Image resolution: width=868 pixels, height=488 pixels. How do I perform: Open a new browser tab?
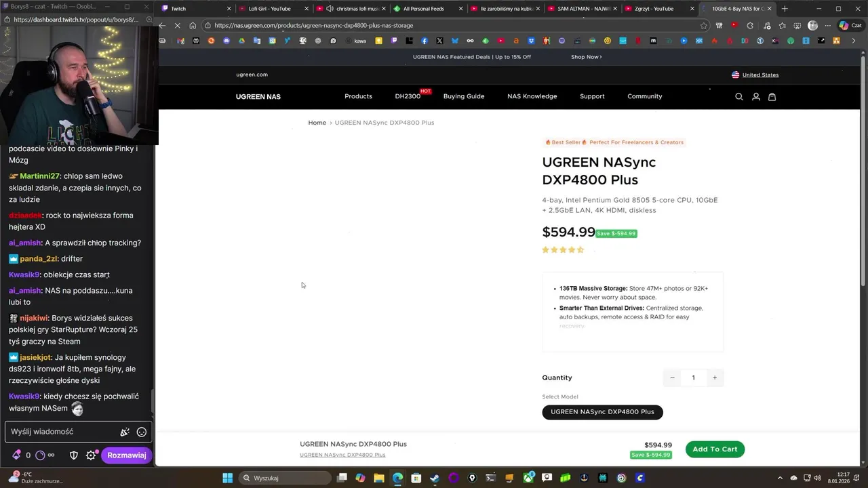[785, 9]
